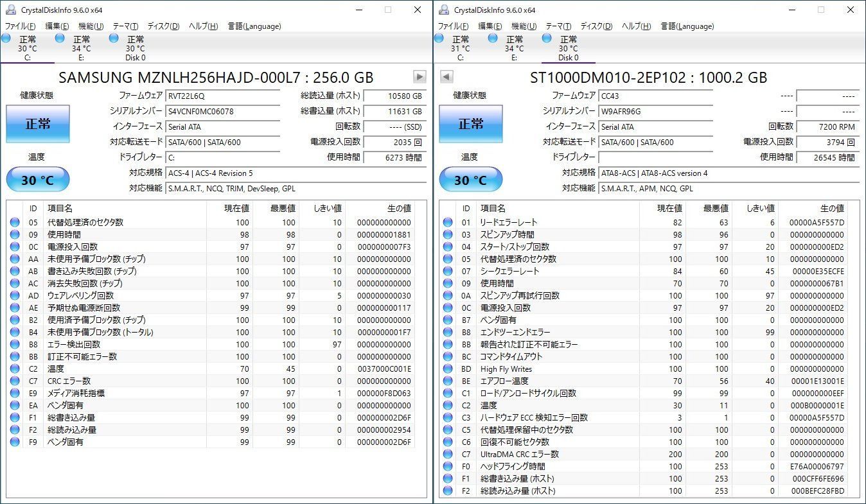This screenshot has width=866, height=504.
Task: Click raw value E76A00006797
Action: point(817,466)
